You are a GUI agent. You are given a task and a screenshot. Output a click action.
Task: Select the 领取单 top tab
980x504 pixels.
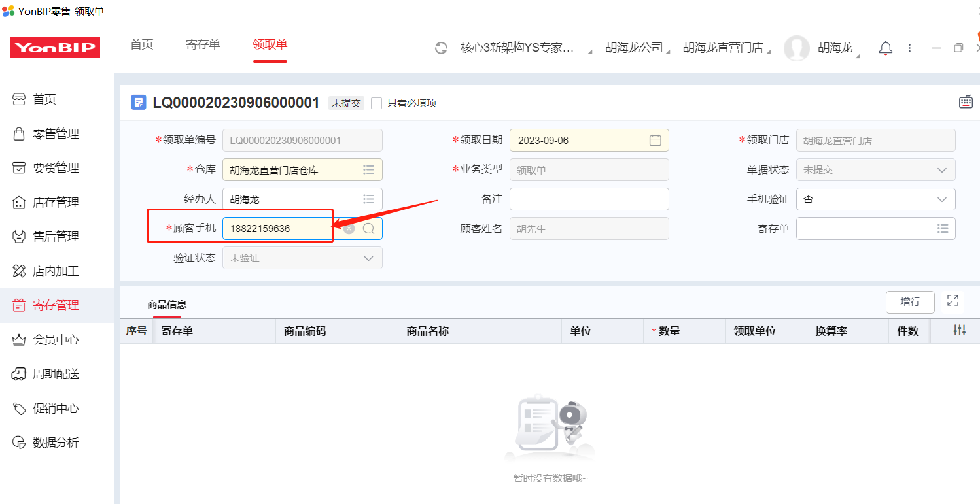[270, 44]
